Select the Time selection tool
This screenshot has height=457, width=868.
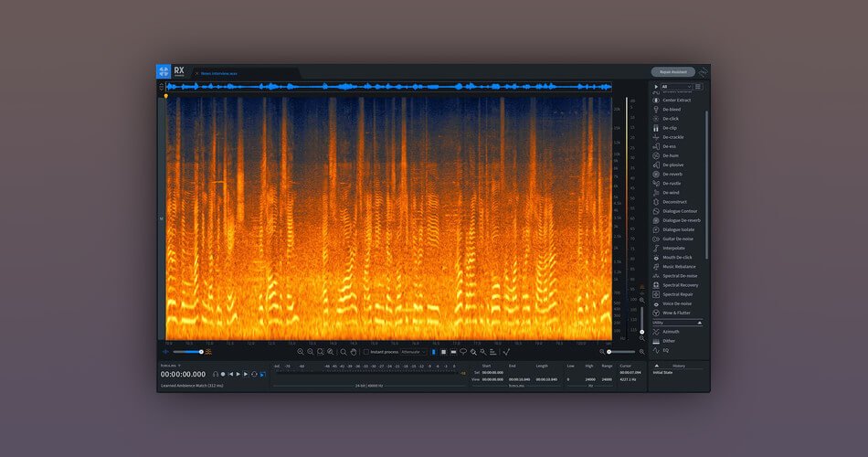click(x=433, y=352)
